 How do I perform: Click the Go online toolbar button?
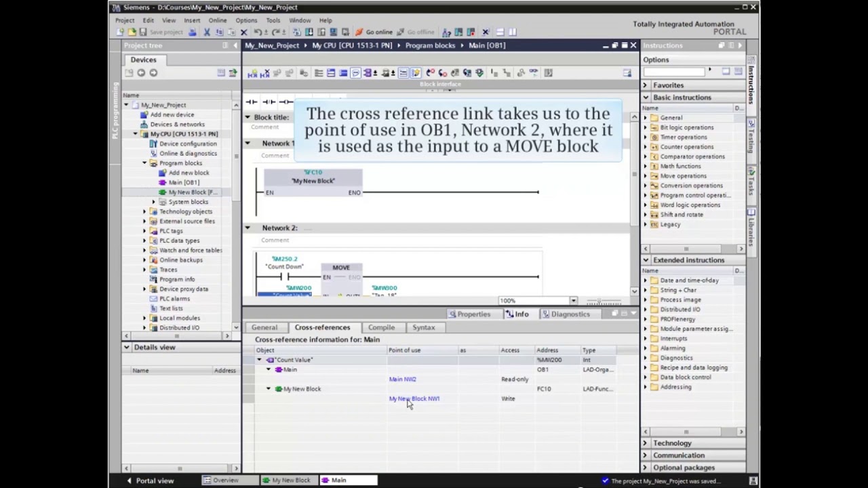click(x=374, y=32)
